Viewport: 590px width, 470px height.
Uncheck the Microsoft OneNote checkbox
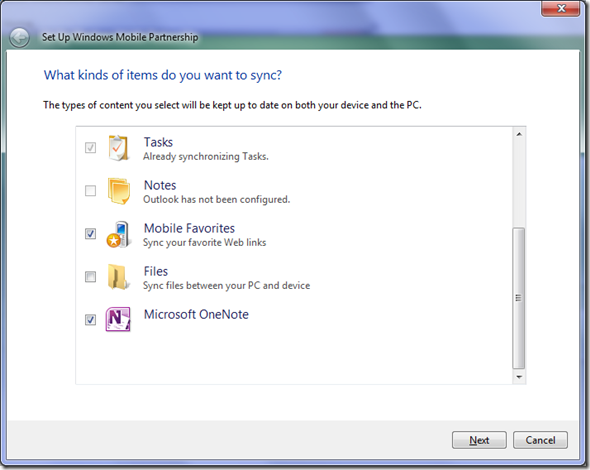click(x=90, y=320)
